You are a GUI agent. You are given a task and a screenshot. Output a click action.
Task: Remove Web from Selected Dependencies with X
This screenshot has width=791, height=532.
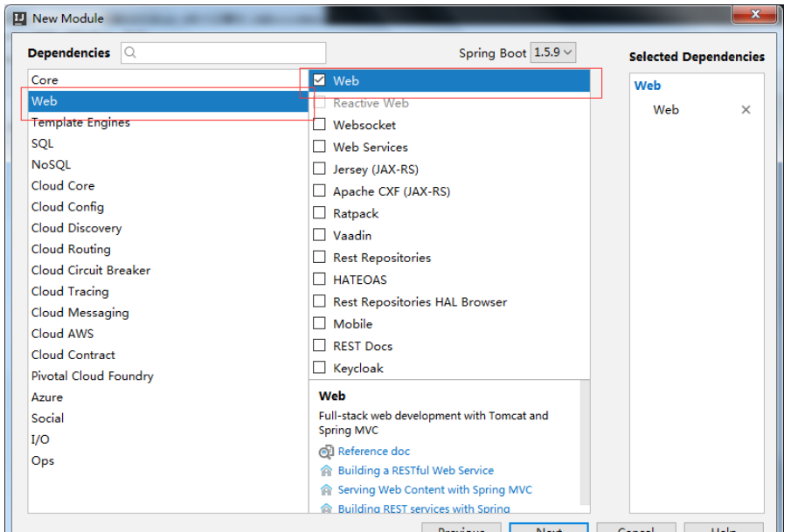coord(746,110)
